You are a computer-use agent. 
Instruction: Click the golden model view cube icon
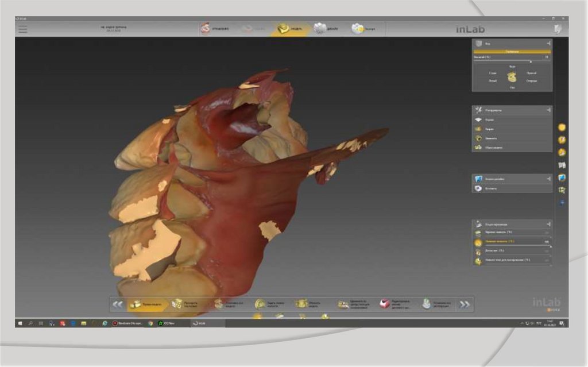(x=512, y=78)
